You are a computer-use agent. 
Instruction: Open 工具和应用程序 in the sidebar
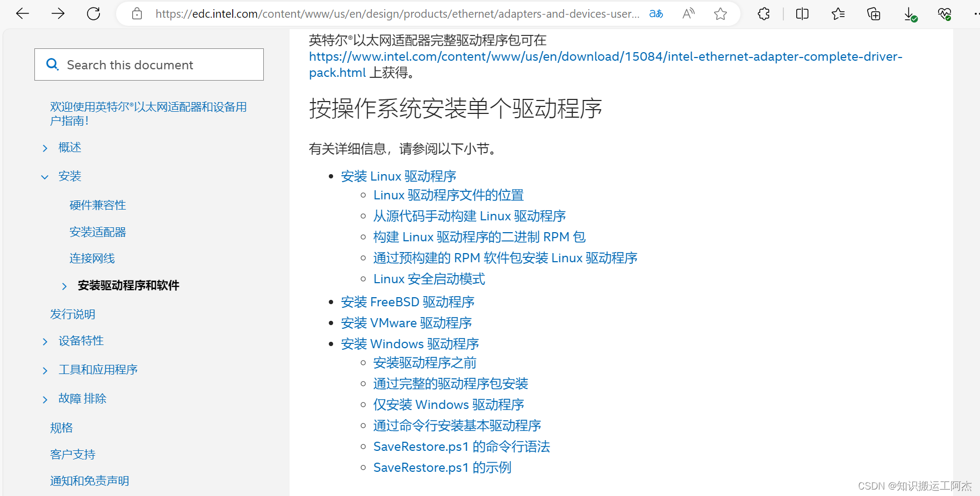click(x=98, y=370)
